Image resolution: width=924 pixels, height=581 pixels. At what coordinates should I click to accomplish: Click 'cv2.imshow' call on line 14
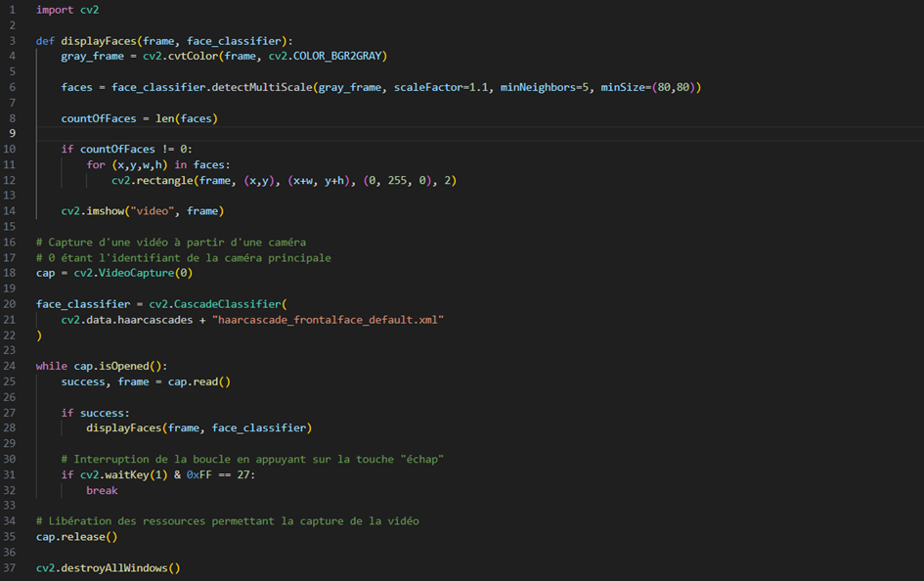(93, 211)
